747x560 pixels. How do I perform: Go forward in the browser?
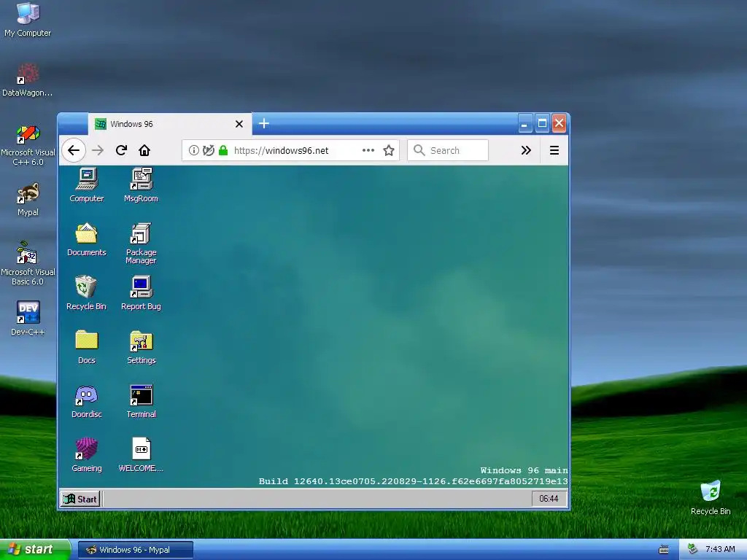98,150
